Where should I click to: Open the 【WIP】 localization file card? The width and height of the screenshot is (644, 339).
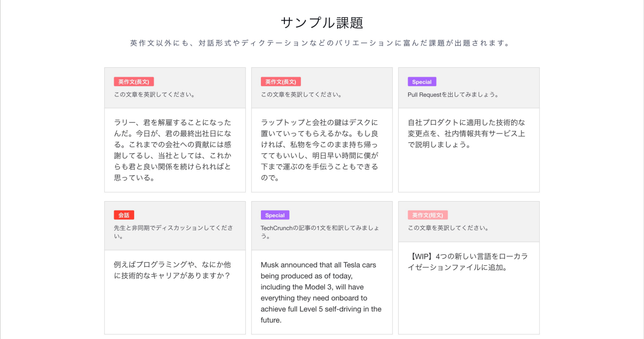[x=469, y=268]
